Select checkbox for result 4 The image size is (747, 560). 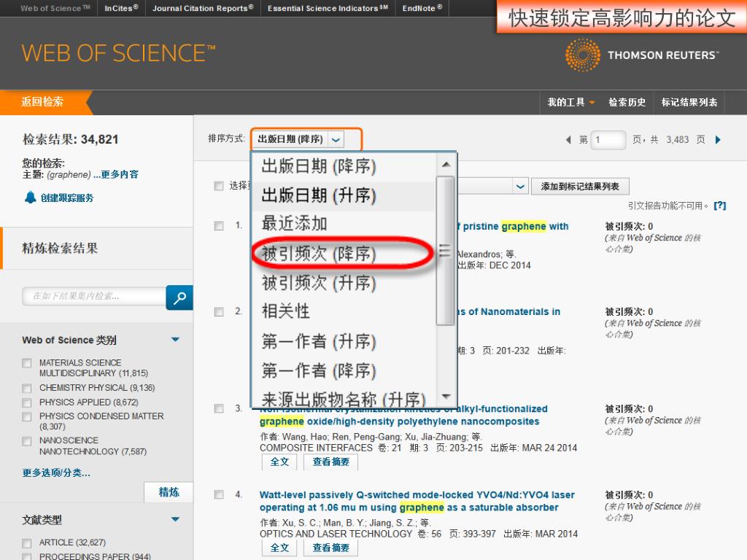pos(219,495)
